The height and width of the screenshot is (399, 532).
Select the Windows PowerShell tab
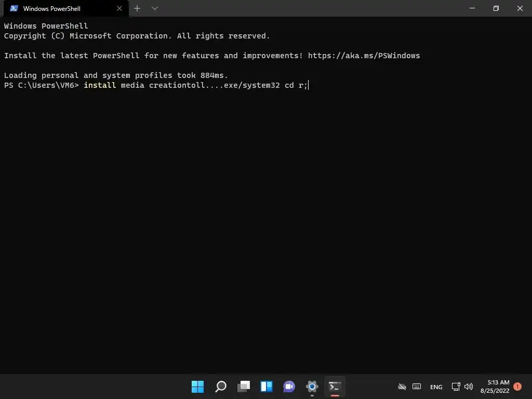tap(66, 8)
